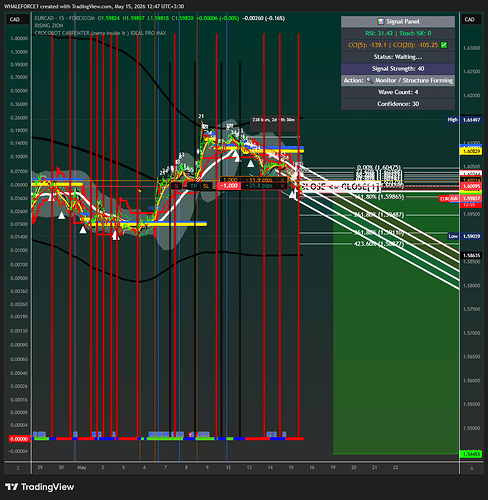Click the red -1,000 position quantity label

point(229,186)
